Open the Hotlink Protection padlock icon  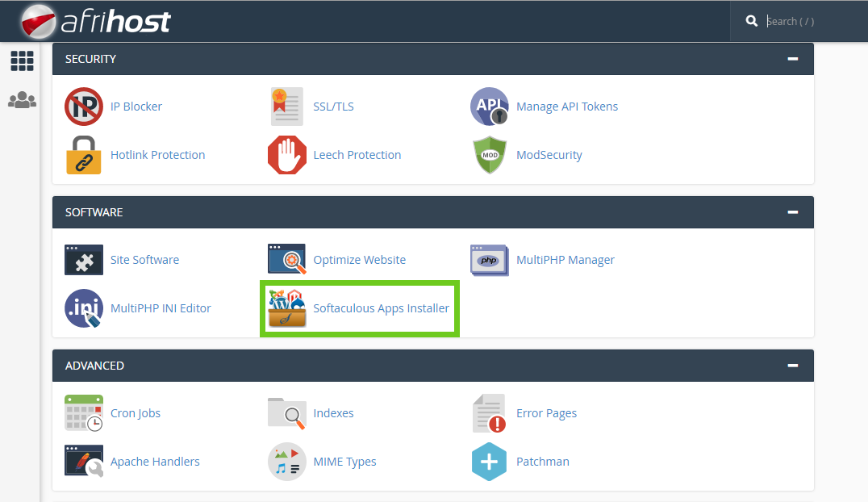point(84,155)
